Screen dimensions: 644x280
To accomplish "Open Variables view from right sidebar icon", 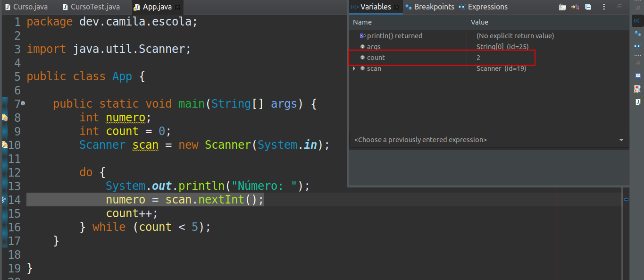I will [637, 21].
